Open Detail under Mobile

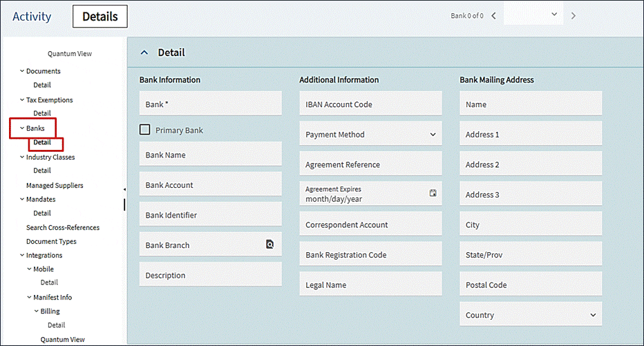49,282
